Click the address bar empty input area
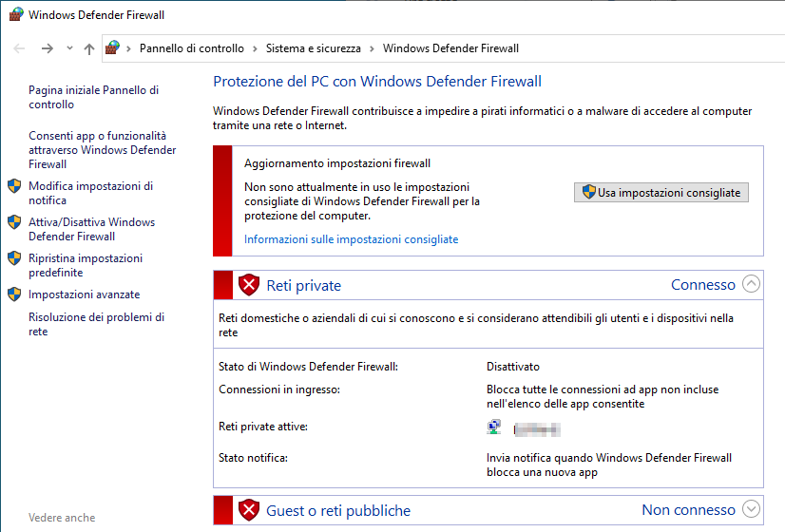This screenshot has width=785, height=532. [651, 48]
